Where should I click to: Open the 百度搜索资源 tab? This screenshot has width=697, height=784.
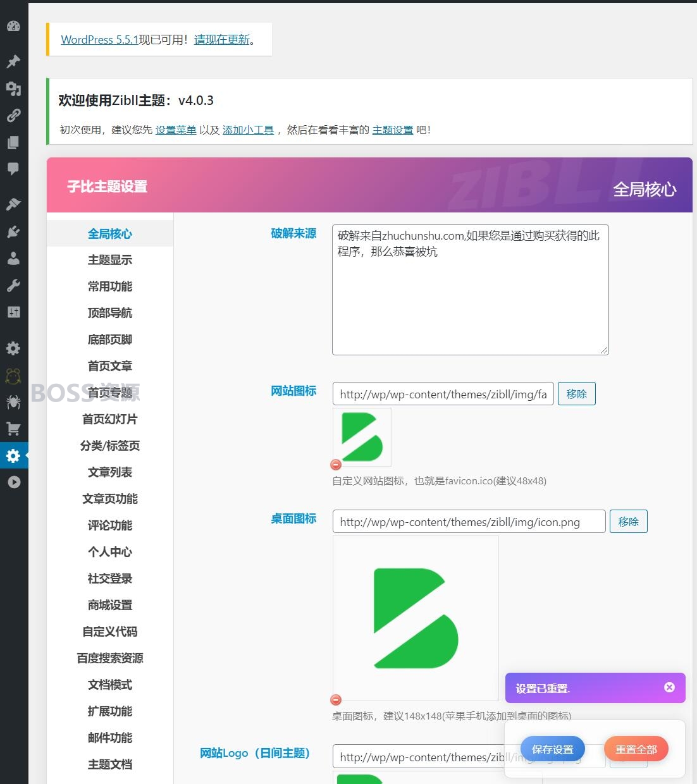tap(110, 658)
